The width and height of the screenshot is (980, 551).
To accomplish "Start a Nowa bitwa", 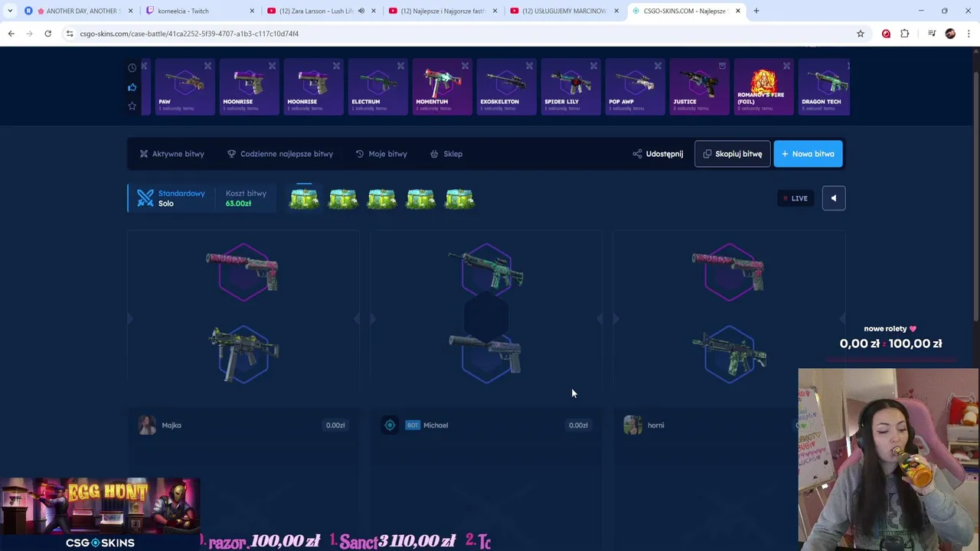I will pos(808,154).
